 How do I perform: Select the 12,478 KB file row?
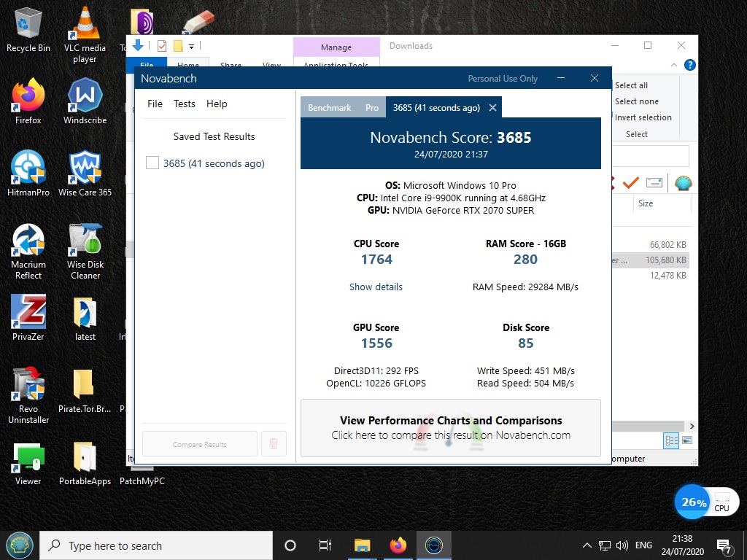point(651,275)
